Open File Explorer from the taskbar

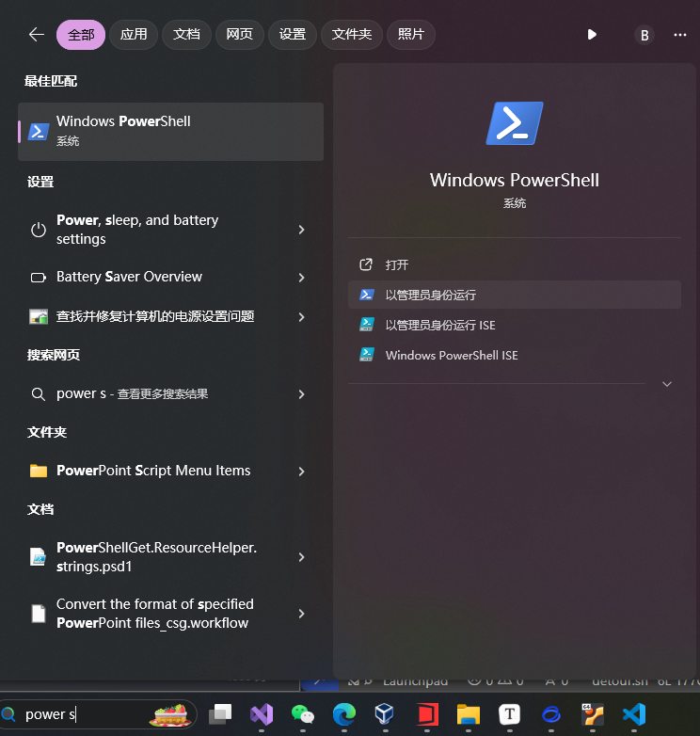[x=468, y=714]
